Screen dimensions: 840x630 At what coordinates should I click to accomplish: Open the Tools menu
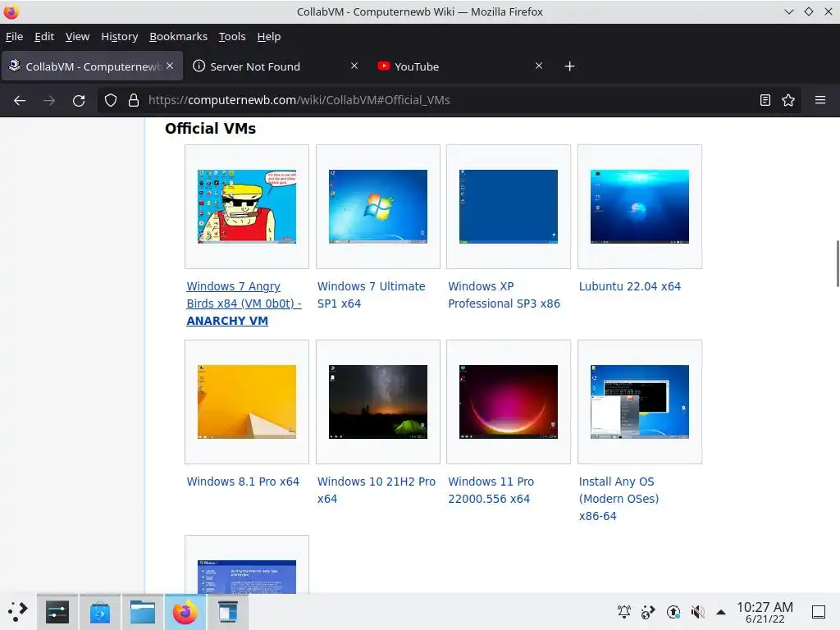pos(232,36)
